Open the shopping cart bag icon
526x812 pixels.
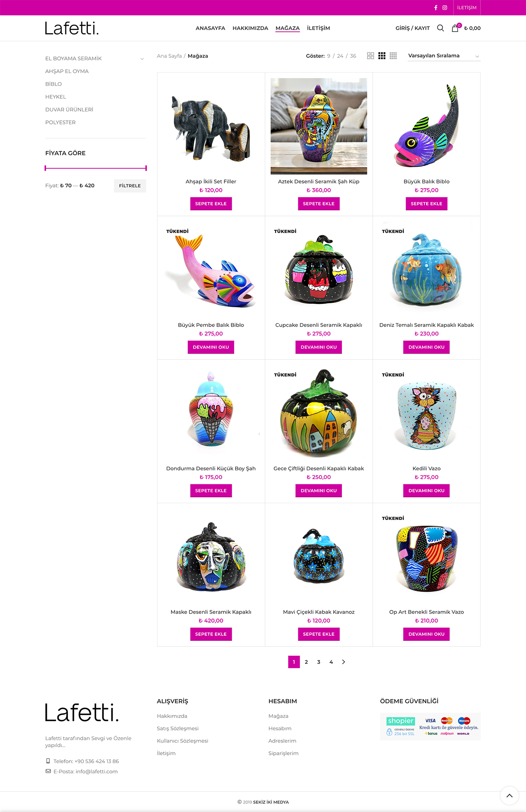pyautogui.click(x=455, y=28)
